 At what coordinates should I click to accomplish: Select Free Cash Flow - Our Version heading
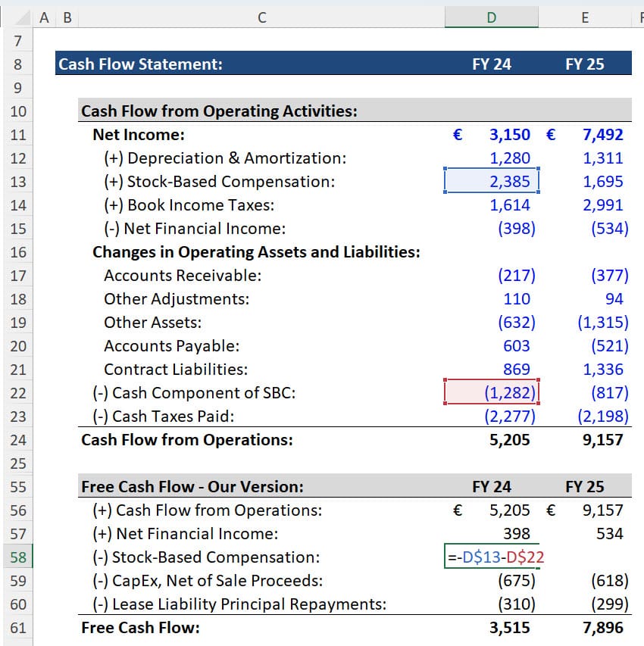coord(192,487)
